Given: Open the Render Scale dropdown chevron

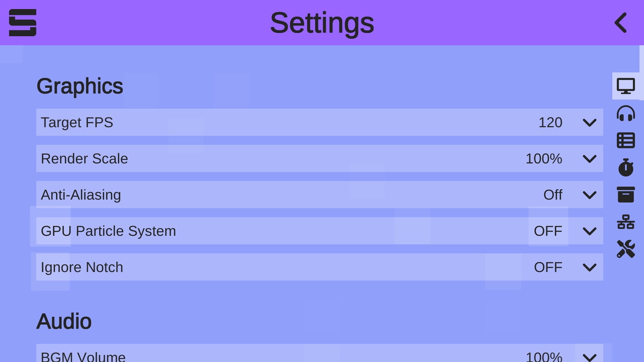Looking at the screenshot, I should pyautogui.click(x=590, y=159).
